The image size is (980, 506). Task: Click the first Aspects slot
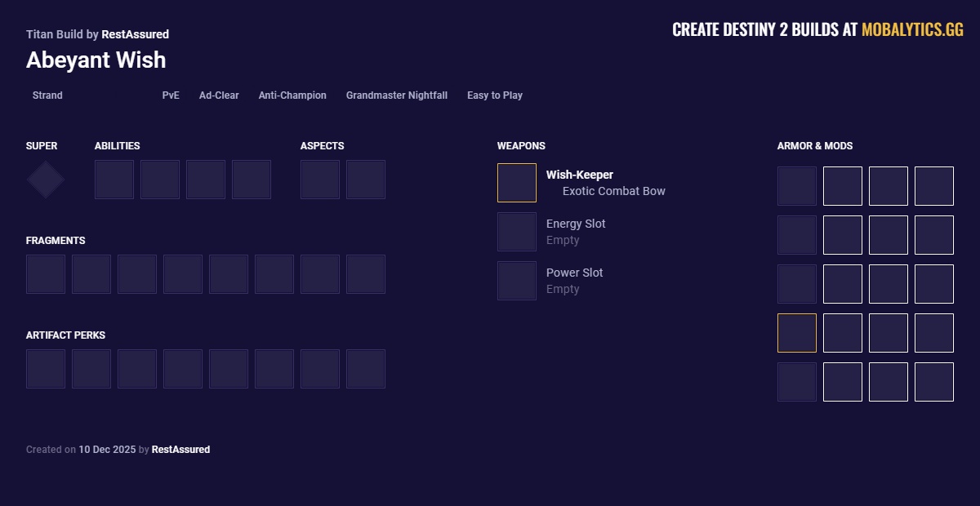[x=319, y=179]
